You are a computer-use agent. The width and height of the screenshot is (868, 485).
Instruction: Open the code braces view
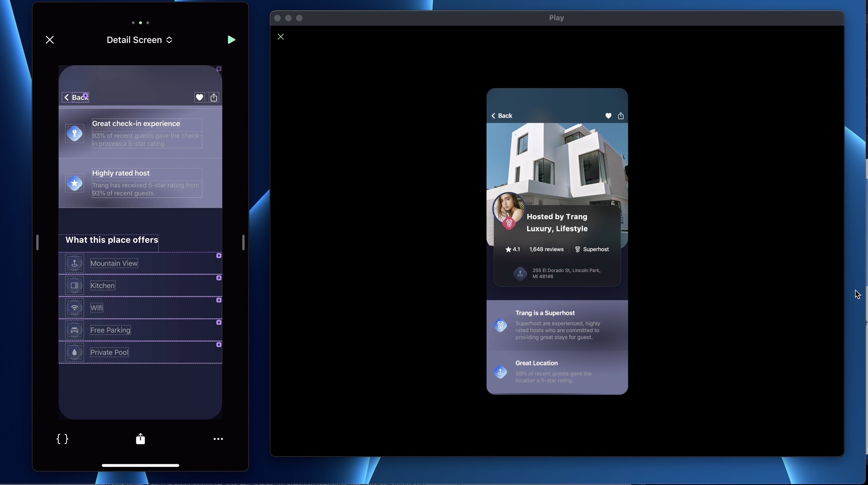(62, 439)
